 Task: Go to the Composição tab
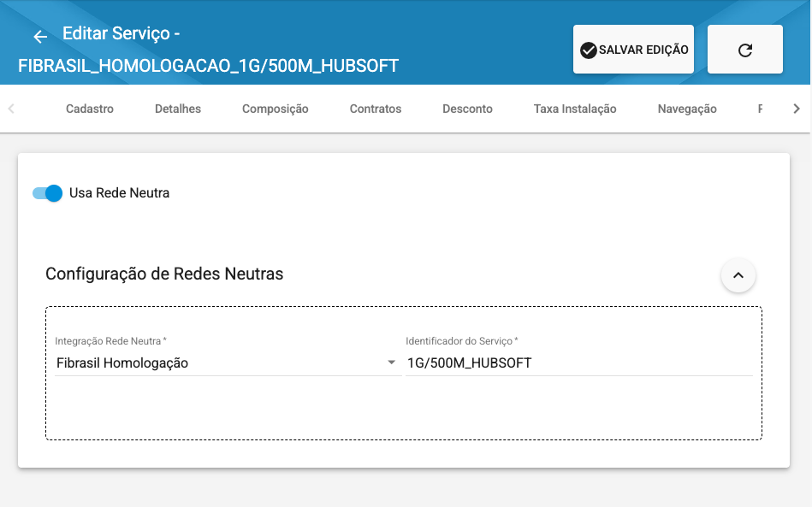tap(275, 109)
